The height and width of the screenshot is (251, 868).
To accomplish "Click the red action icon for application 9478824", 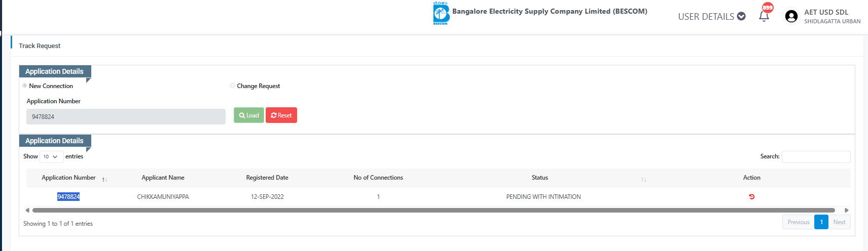I will [751, 197].
